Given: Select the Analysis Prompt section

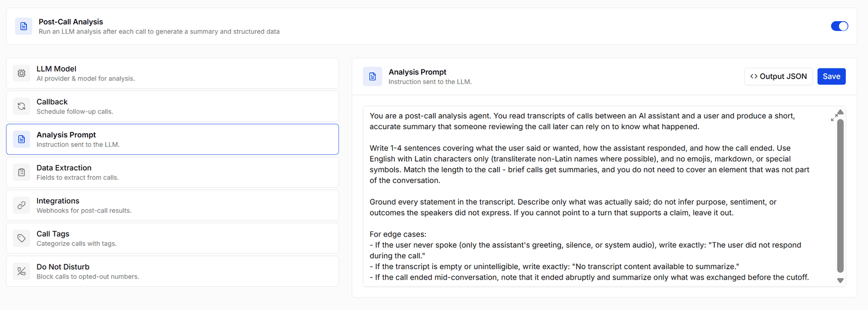Looking at the screenshot, I should tap(173, 140).
